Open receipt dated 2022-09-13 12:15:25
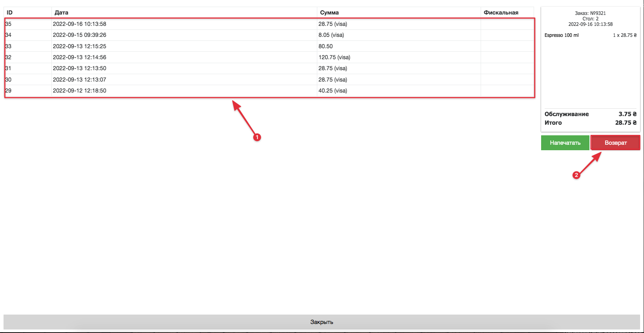 coord(80,46)
